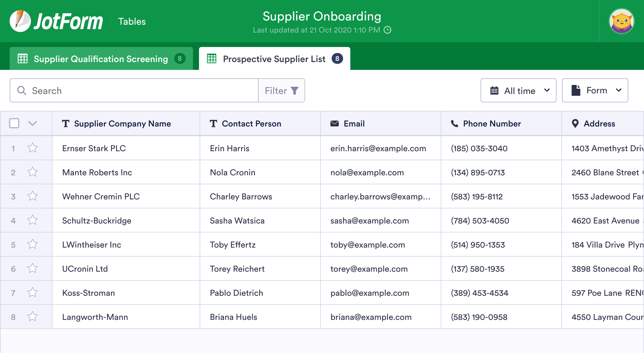The width and height of the screenshot is (644, 353).
Task: Select the Prospective Supplier List tab
Action: (x=274, y=59)
